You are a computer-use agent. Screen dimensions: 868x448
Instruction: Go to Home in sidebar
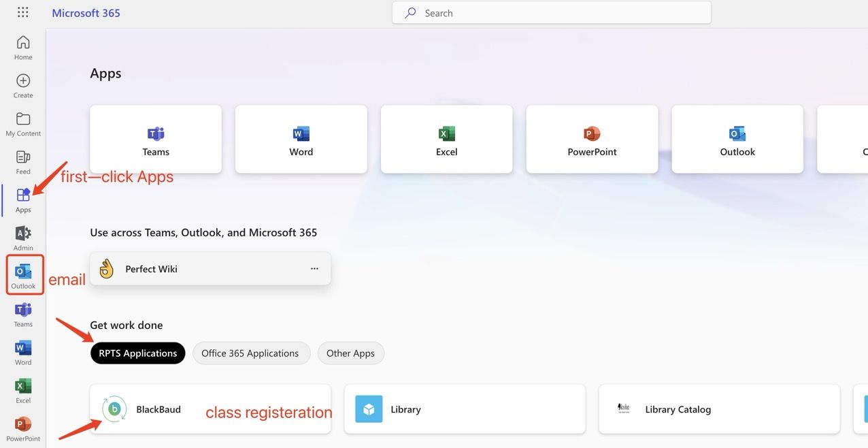coord(23,47)
